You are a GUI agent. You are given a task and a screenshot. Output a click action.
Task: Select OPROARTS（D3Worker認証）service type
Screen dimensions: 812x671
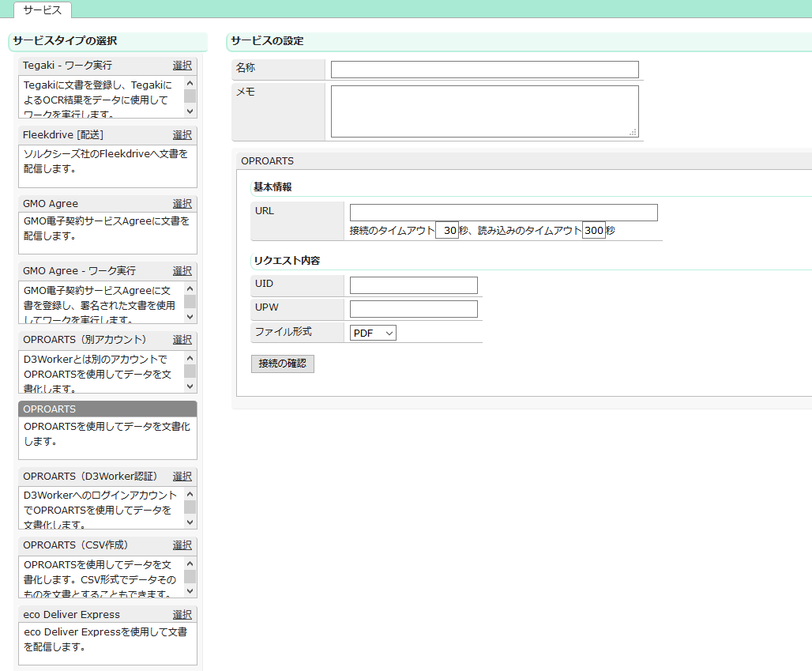(182, 477)
